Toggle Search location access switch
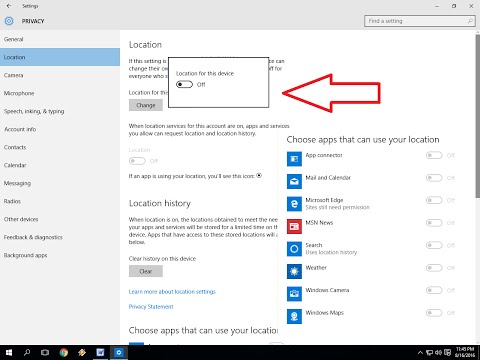 point(434,245)
